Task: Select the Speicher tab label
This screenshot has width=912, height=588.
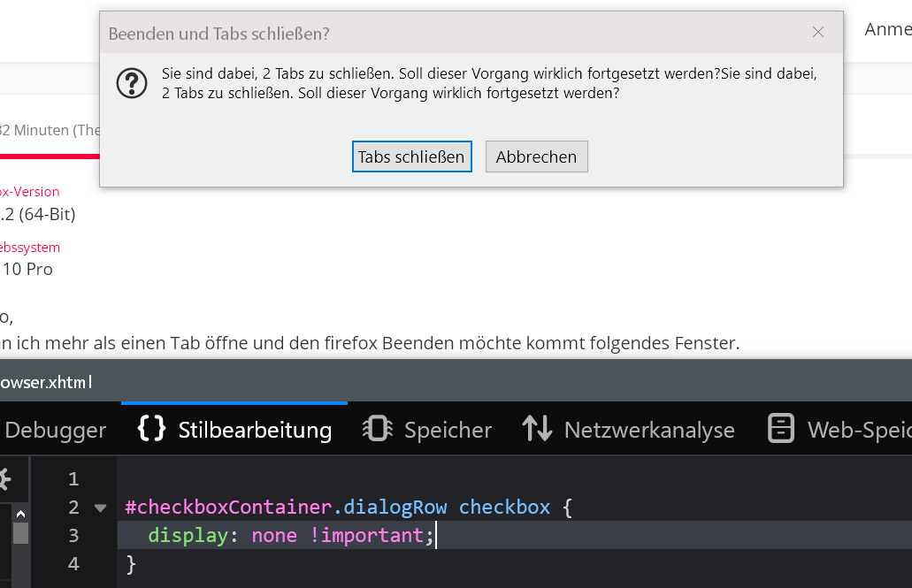Action: click(x=448, y=431)
